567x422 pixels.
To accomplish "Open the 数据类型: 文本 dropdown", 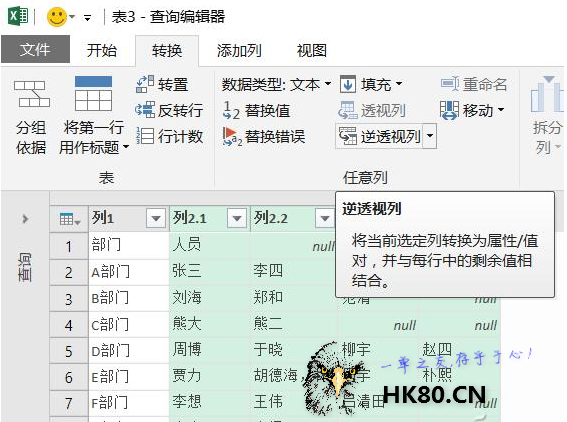I will click(x=276, y=85).
